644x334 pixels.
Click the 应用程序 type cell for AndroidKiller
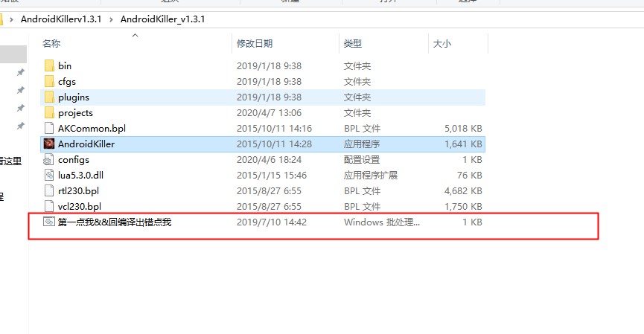pyautogui.click(x=362, y=144)
